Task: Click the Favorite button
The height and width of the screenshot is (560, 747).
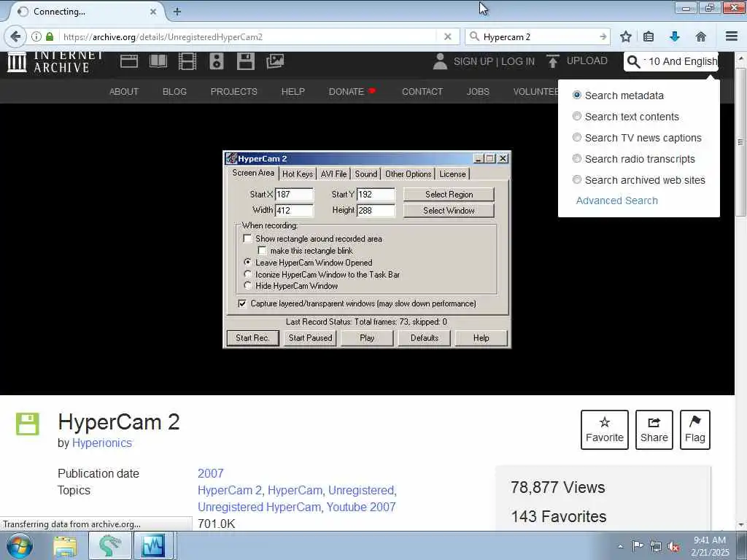Action: click(x=605, y=429)
